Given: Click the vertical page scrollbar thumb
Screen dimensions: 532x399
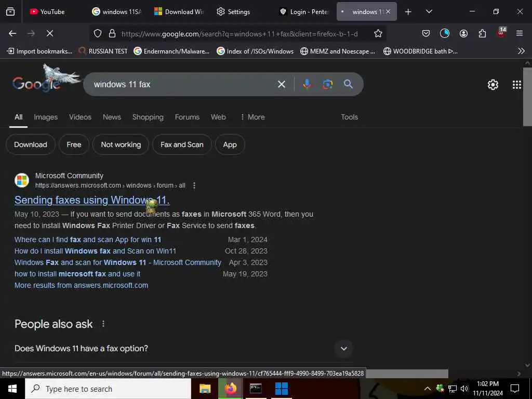Looking at the screenshot, I should pyautogui.click(x=527, y=97).
